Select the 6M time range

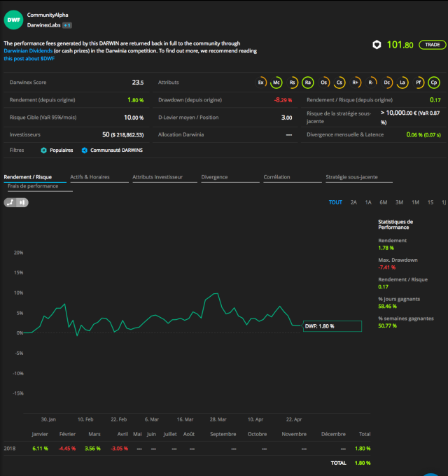click(x=384, y=202)
